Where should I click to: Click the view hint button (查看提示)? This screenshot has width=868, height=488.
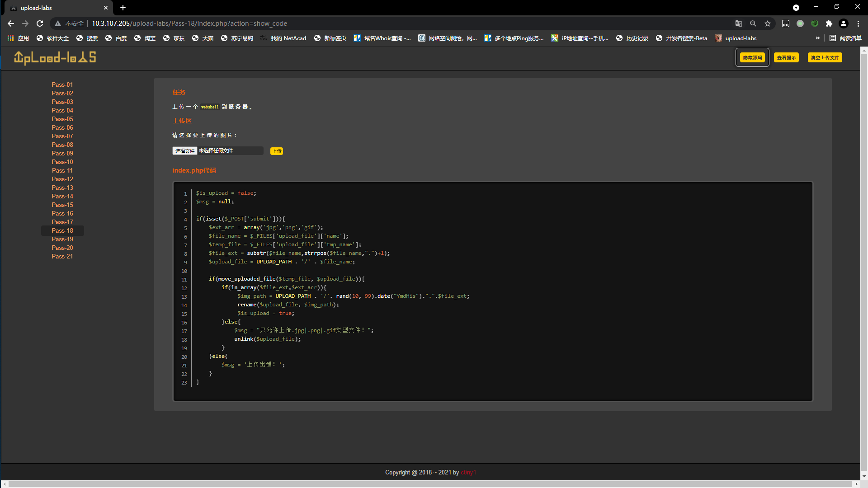coord(786,57)
